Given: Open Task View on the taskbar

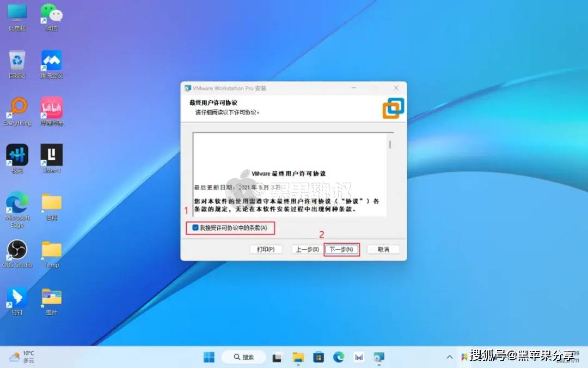Looking at the screenshot, I should point(277,357).
